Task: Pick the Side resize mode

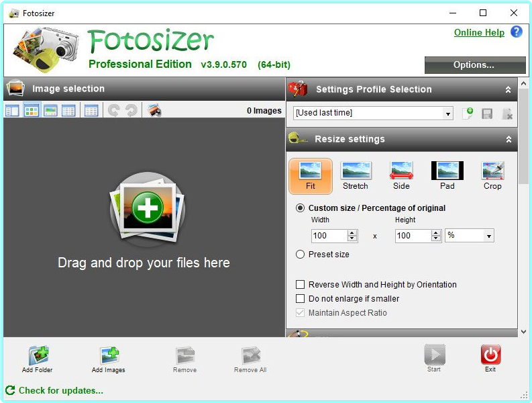Action: (x=401, y=171)
